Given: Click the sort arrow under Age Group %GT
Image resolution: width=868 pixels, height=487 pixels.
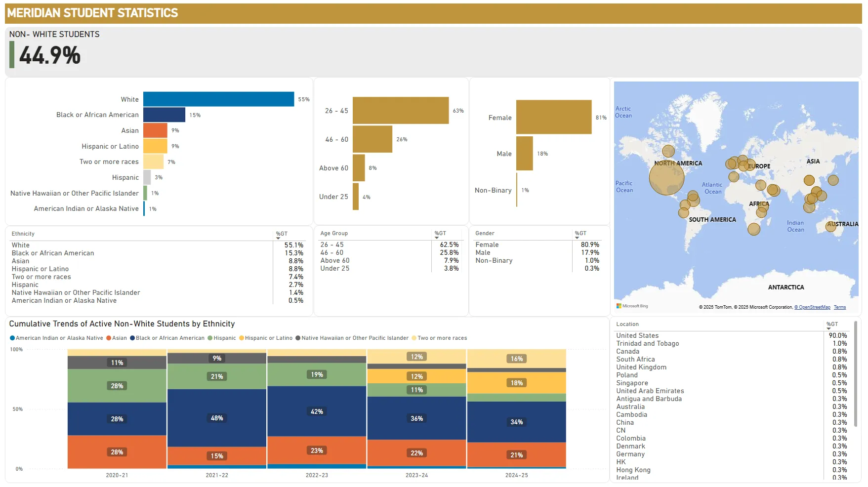Looking at the screenshot, I should coord(437,238).
